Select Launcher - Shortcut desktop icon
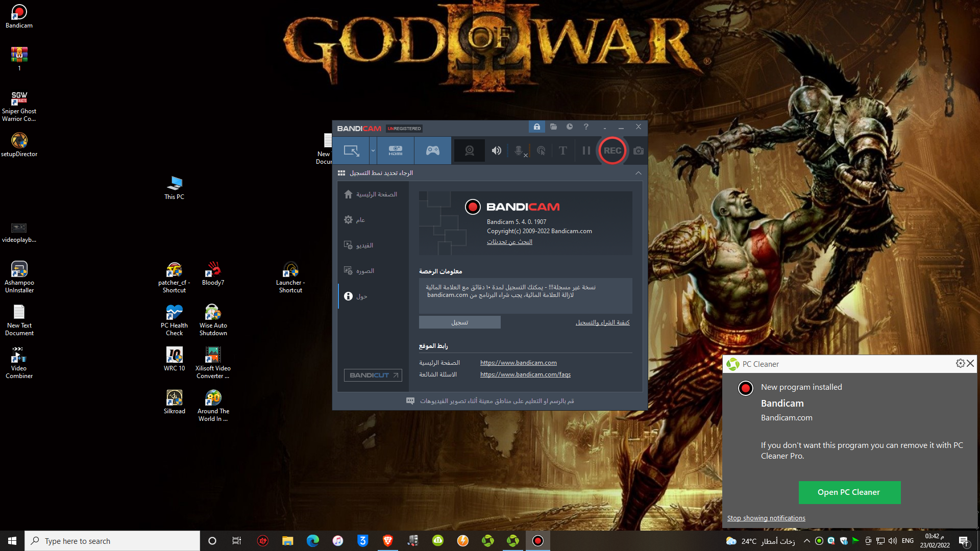980x551 pixels. pos(290,277)
